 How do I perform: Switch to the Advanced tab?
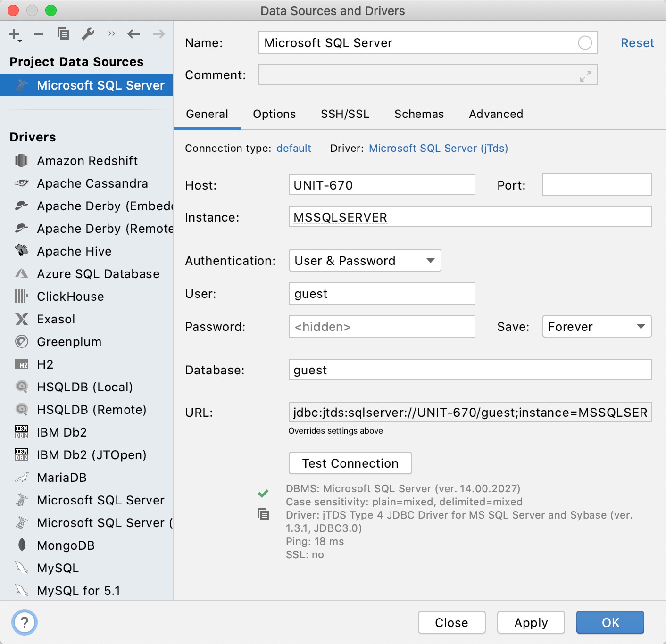pos(496,114)
